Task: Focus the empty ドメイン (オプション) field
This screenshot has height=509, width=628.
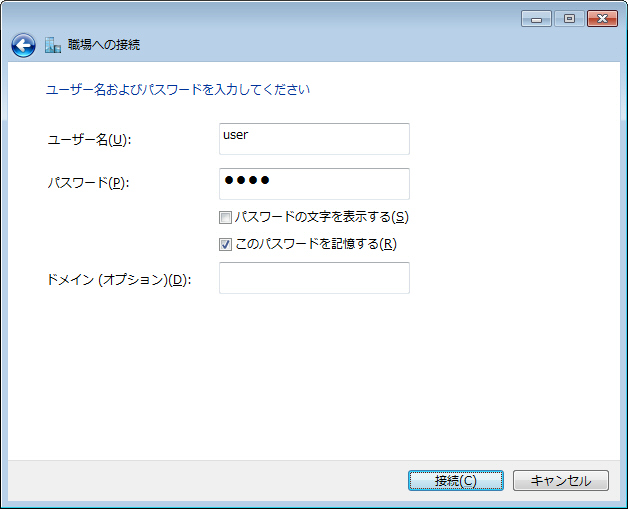Action: coord(314,278)
